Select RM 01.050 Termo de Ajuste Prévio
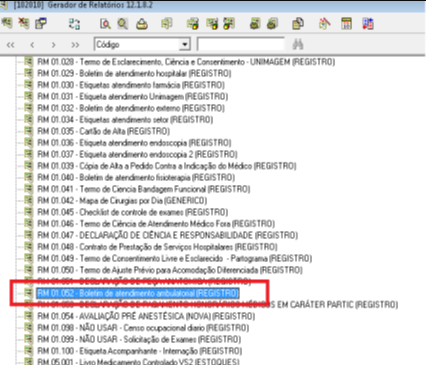426x365 pixels. tap(170, 270)
